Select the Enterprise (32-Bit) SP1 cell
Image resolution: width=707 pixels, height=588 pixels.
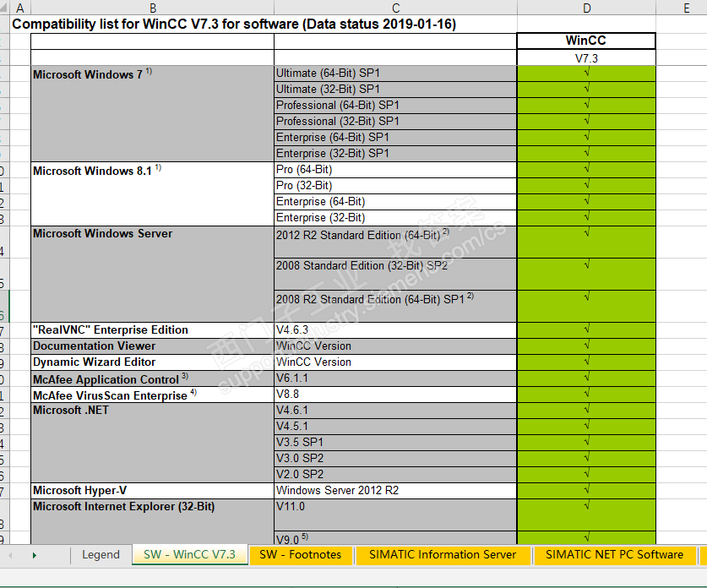(x=395, y=154)
